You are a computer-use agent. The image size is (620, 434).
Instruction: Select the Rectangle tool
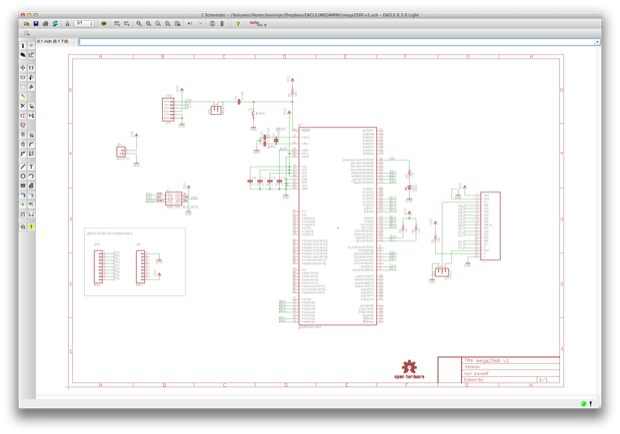click(x=23, y=185)
